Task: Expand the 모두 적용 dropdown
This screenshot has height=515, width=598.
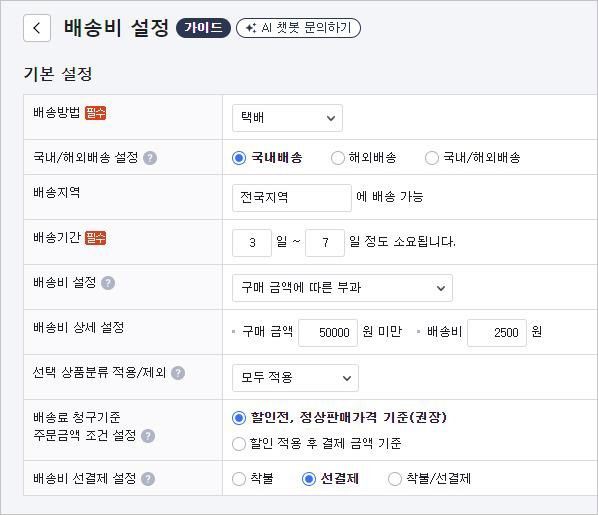Action: click(295, 378)
